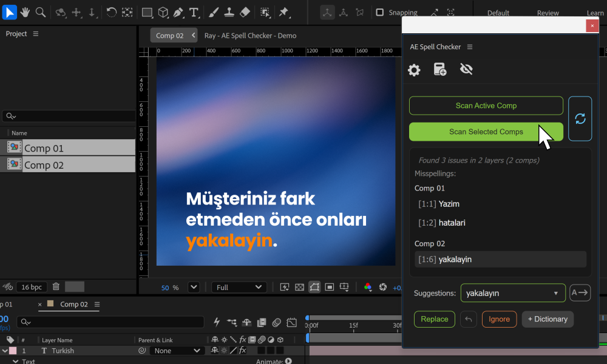This screenshot has height=364, width=607.
Task: Open grid and guide options dropdown
Action: pyautogui.click(x=344, y=287)
